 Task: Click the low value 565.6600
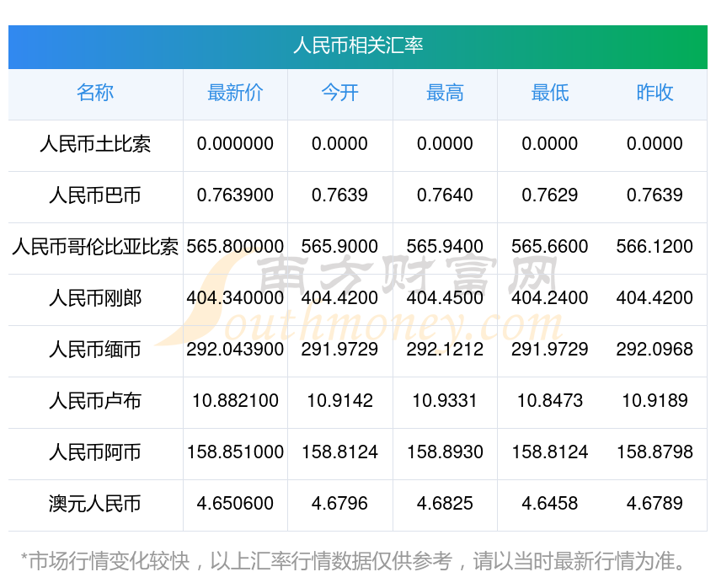(550, 247)
